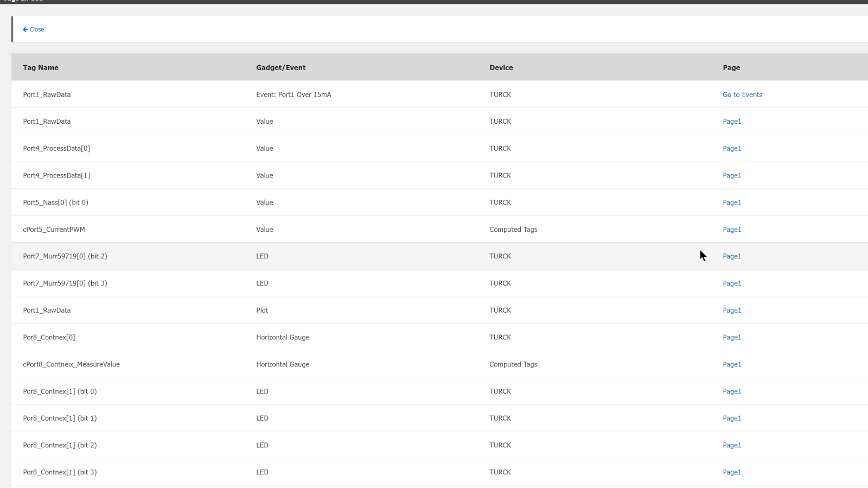Open Page1 link for Port4_ProcessData[1] row

click(x=732, y=175)
